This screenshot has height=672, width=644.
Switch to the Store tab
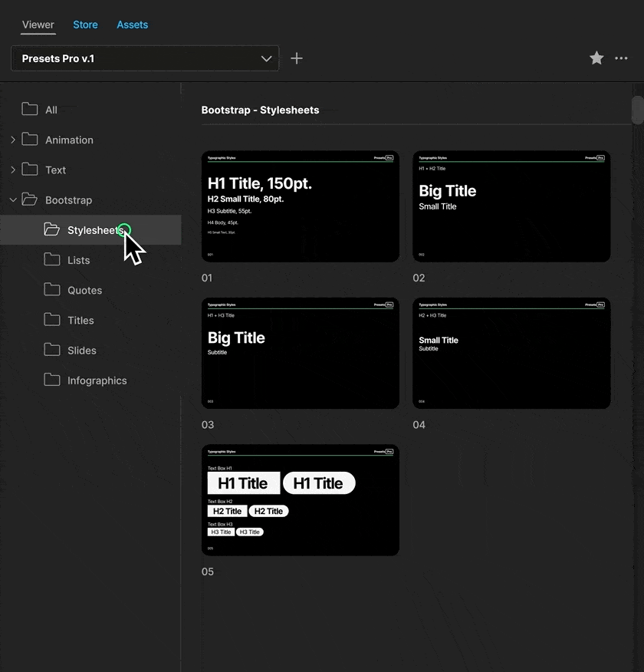tap(85, 25)
